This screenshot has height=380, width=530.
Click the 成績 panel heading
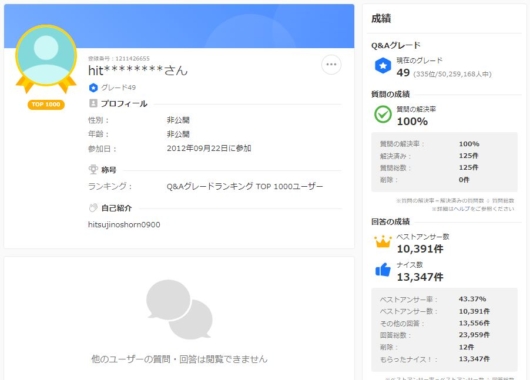pos(381,19)
